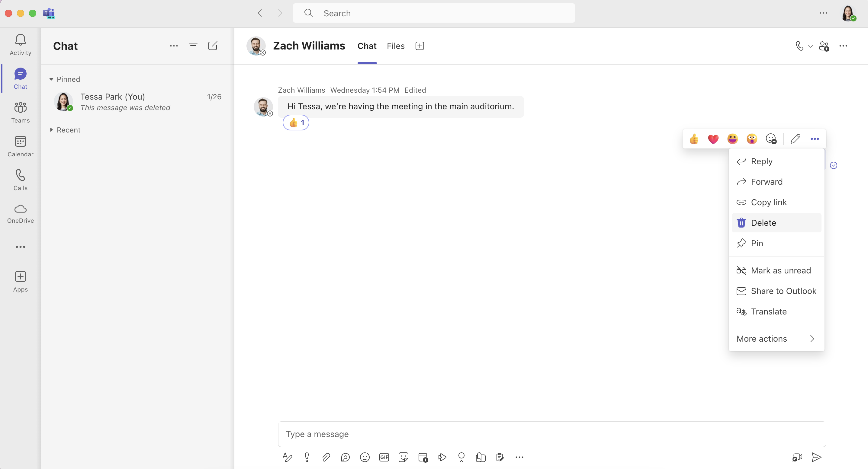Click the add people icon

824,46
